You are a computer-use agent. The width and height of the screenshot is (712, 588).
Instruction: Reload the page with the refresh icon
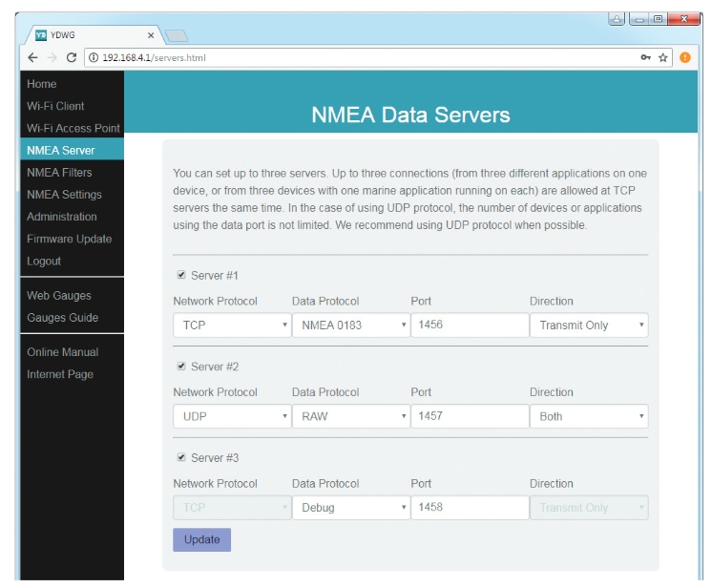click(72, 57)
